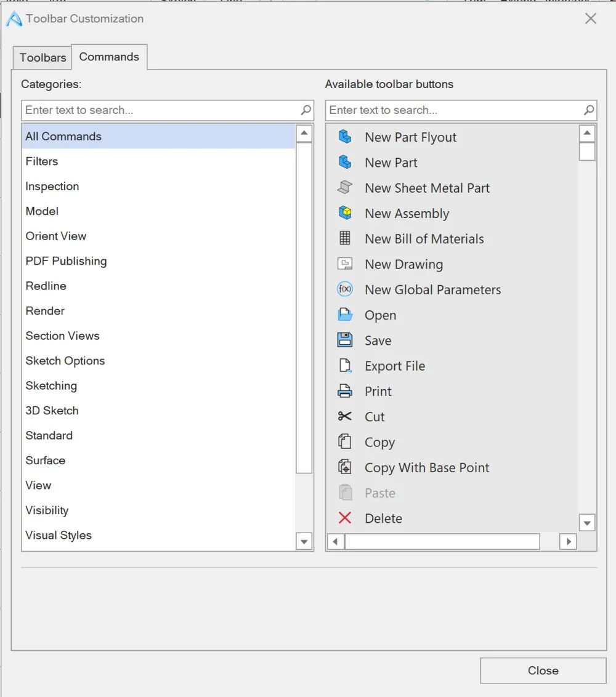Choose the Print printer icon
This screenshot has width=616, height=697.
(x=345, y=391)
